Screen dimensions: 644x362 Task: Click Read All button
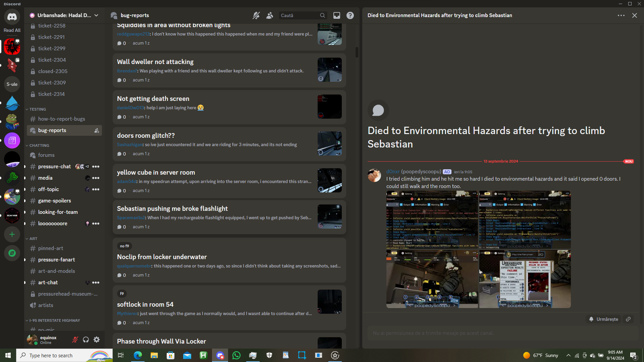tap(12, 30)
